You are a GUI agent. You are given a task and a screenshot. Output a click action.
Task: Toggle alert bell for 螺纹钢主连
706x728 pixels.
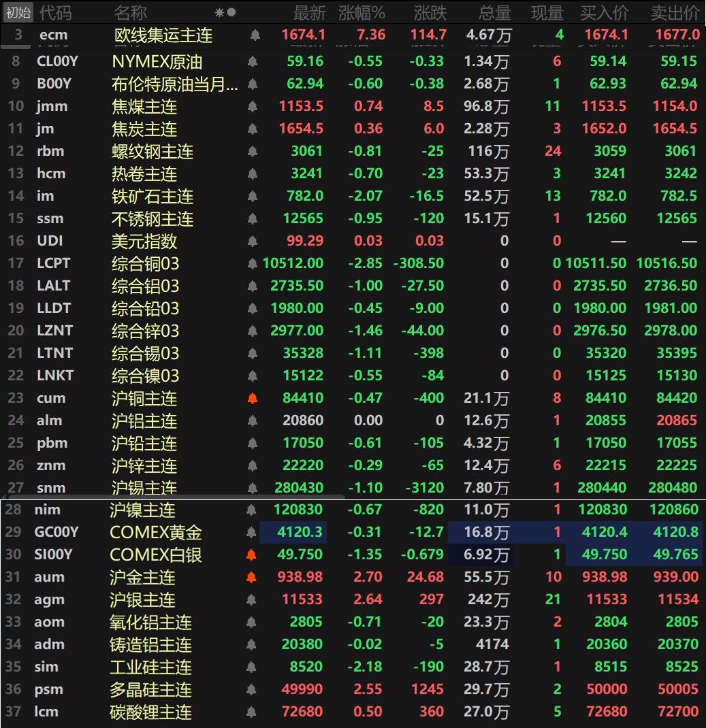point(253,151)
